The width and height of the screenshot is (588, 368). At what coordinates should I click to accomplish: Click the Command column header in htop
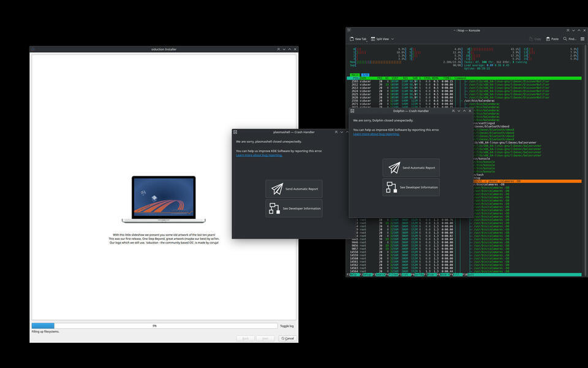(461, 78)
